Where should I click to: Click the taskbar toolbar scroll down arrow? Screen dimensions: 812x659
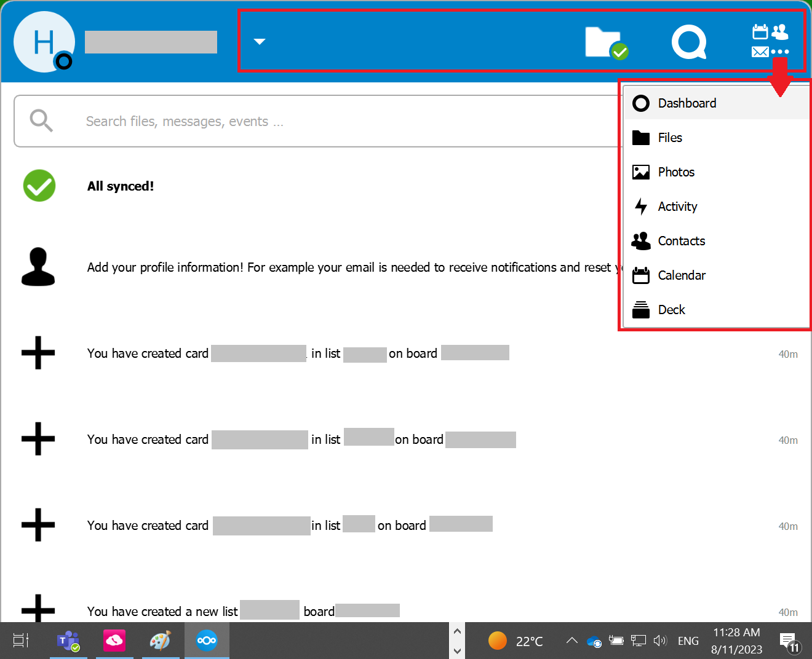[457, 650]
